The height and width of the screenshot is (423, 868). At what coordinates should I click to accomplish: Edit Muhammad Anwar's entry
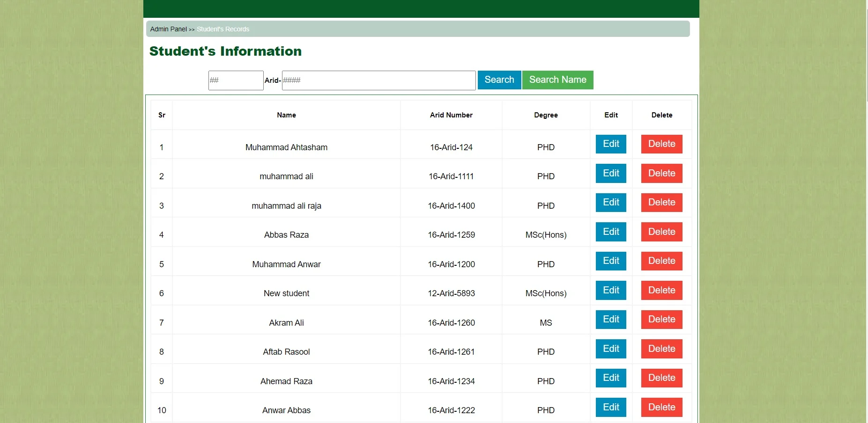point(611,261)
